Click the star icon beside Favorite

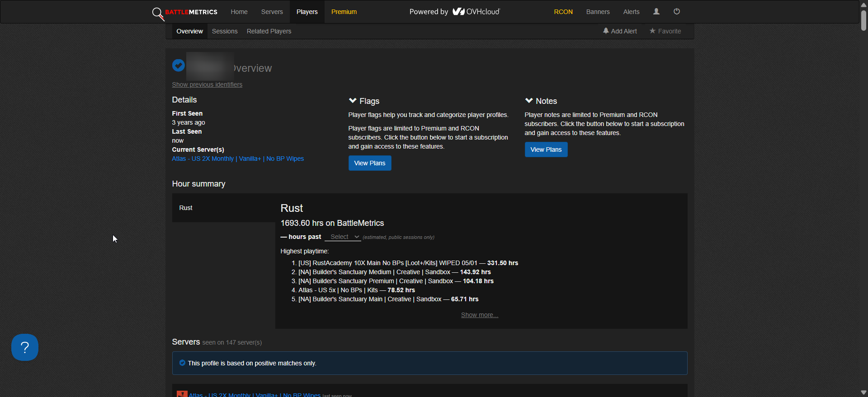(652, 31)
